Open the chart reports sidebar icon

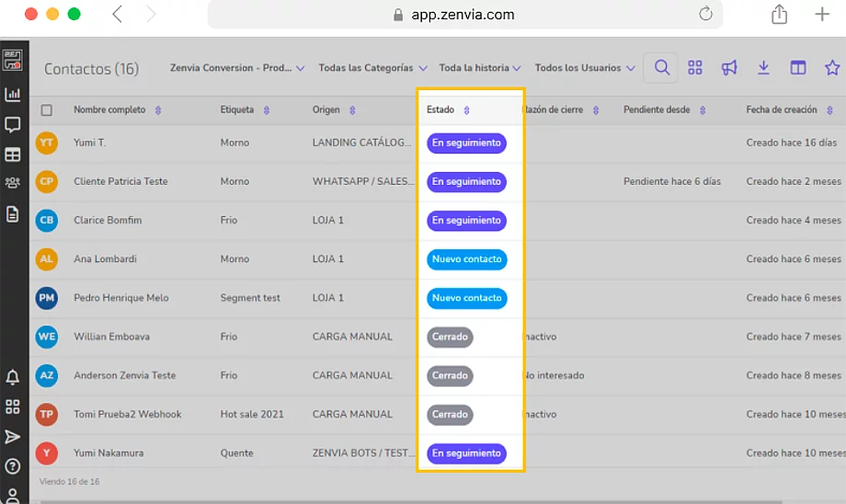(x=12, y=95)
